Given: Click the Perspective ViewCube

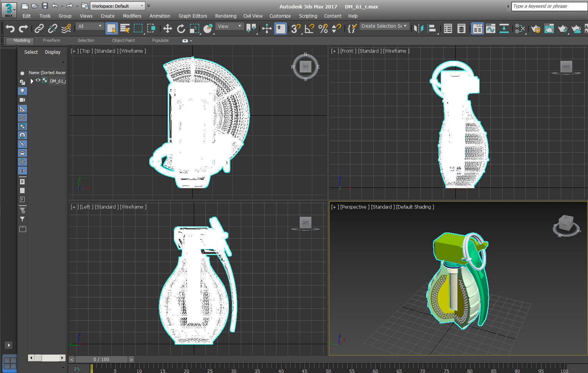Looking at the screenshot, I should coord(566,226).
